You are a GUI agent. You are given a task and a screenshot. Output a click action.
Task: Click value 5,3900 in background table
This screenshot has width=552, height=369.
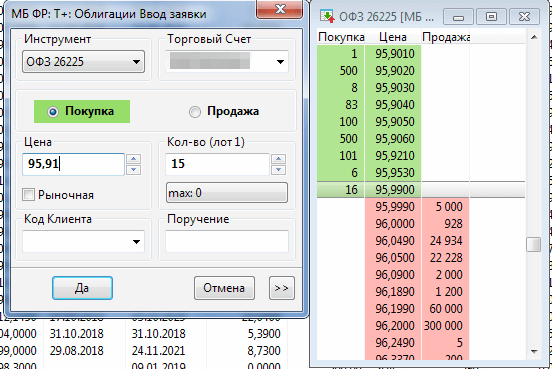pyautogui.click(x=264, y=333)
